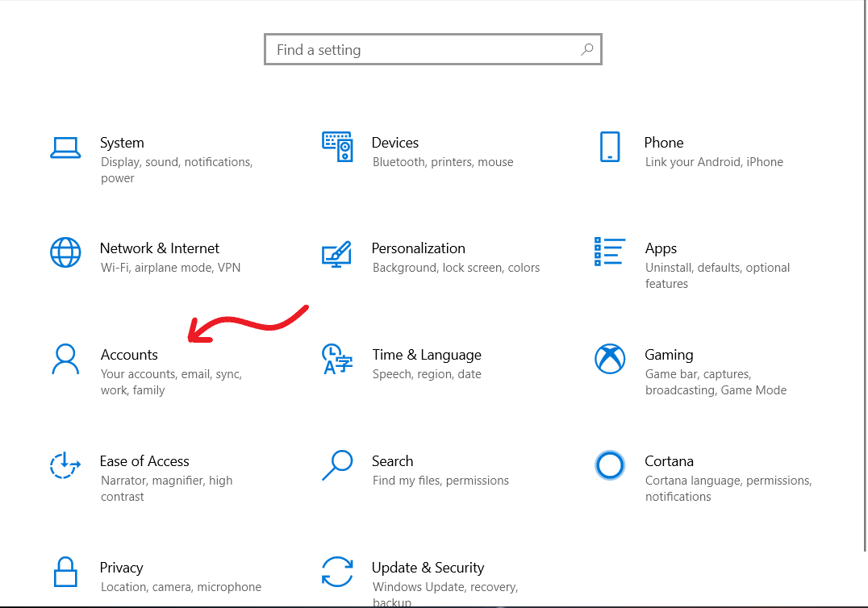Click the Privacy padlock icon
Viewport: 868px width, 608px height.
click(x=65, y=572)
